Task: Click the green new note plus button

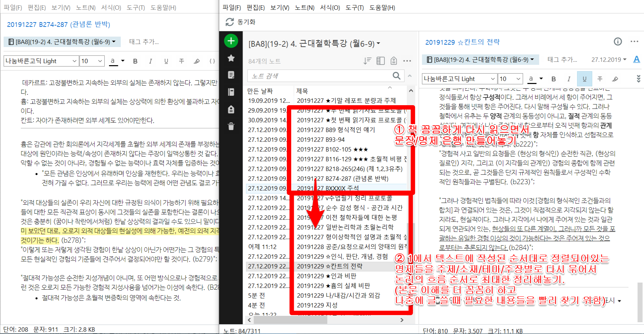Action: pyautogui.click(x=231, y=41)
